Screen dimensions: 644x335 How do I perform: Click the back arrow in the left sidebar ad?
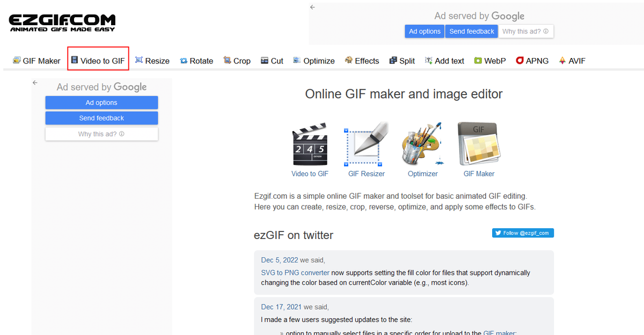point(35,83)
